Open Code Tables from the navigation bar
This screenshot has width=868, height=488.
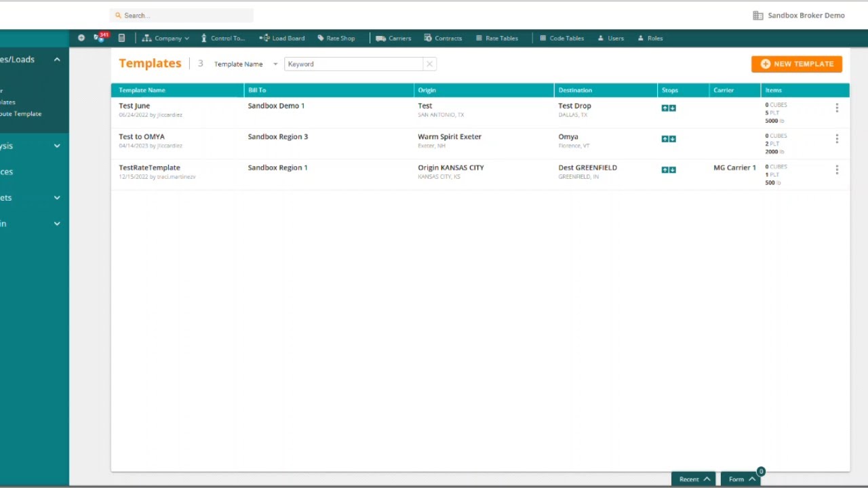pyautogui.click(x=561, y=38)
